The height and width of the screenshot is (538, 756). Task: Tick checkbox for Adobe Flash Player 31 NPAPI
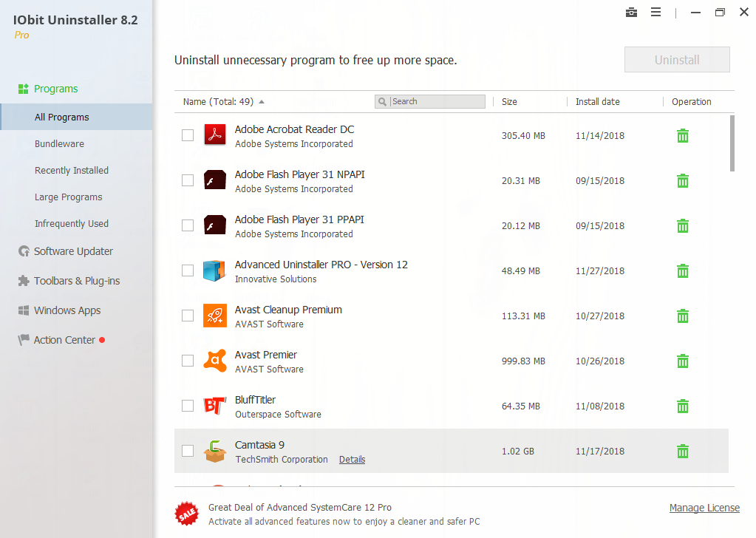pyautogui.click(x=188, y=180)
